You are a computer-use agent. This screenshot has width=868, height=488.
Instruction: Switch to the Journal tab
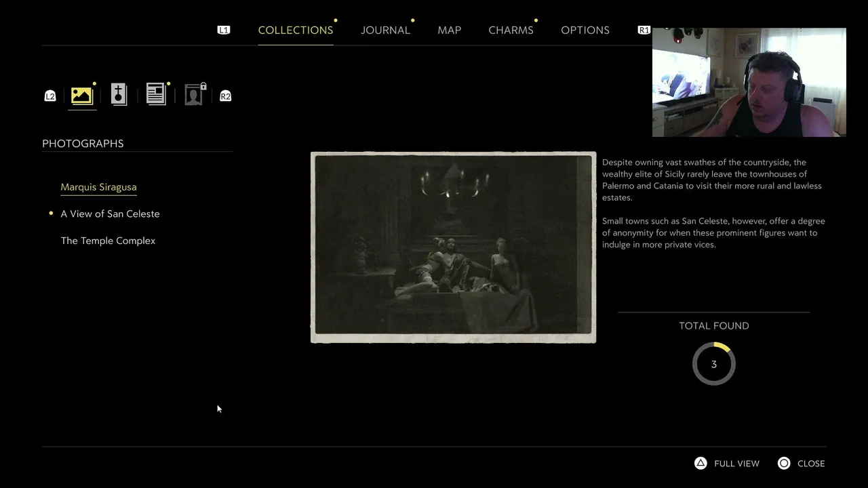click(x=385, y=30)
